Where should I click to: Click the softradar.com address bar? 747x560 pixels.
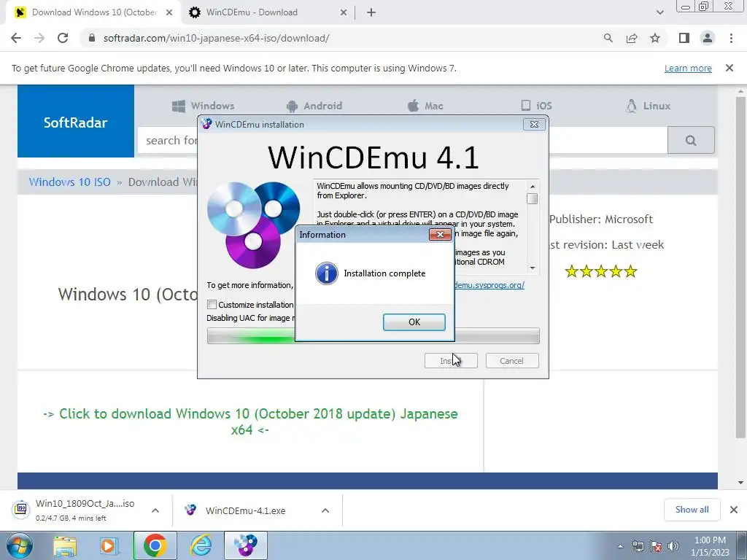click(x=343, y=38)
